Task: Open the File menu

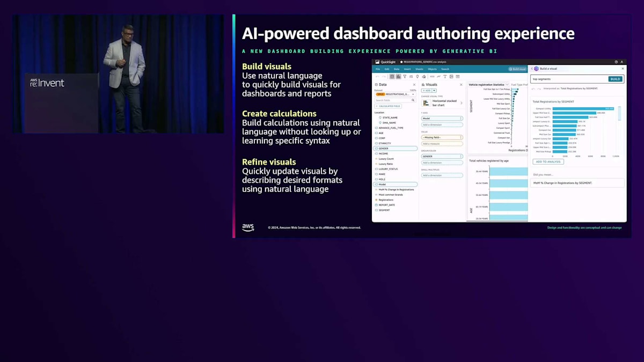Action: point(378,69)
